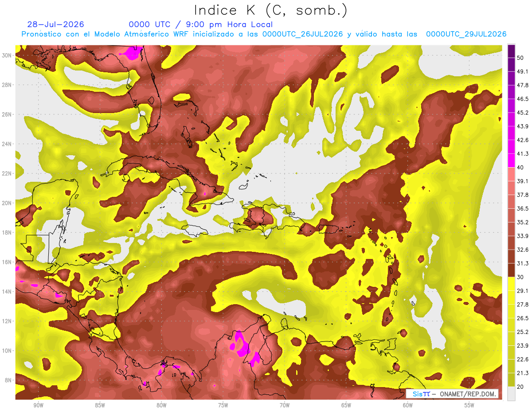532x411 pixels.
Task: Click the legend value 49.1
Action: point(523,71)
